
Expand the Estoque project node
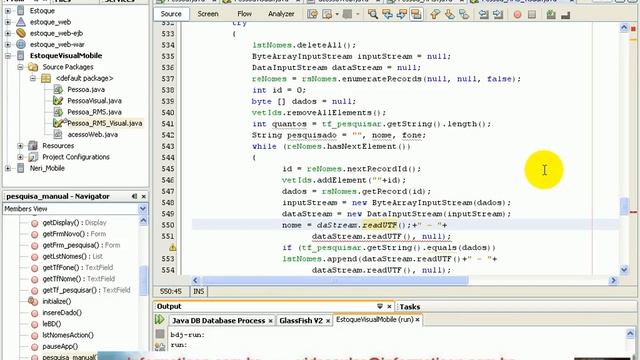coord(8,11)
